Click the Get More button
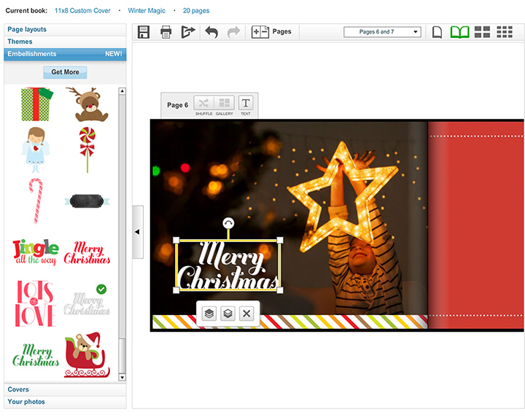The height and width of the screenshot is (420, 525). pos(65,72)
